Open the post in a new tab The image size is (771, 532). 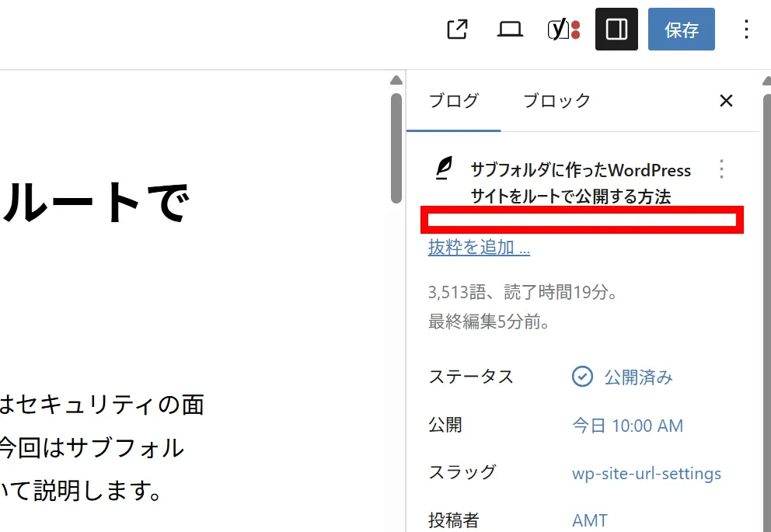(458, 30)
